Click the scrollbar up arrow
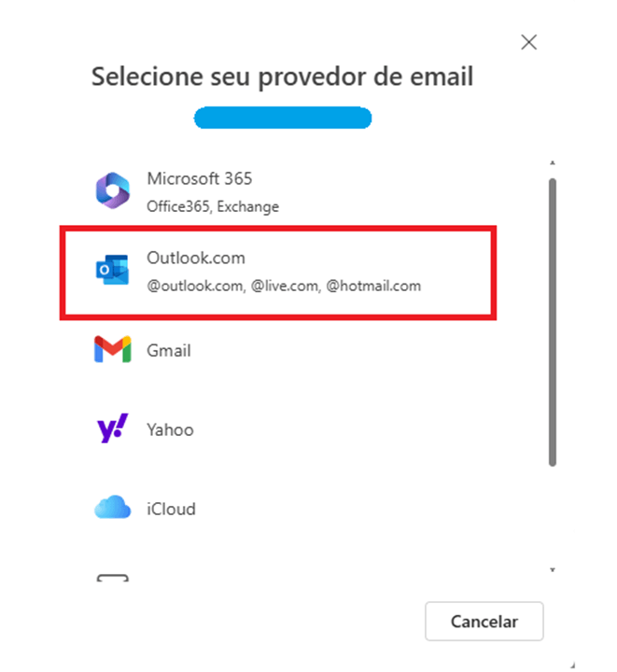Viewport: 617px width, 672px height. pos(553,162)
